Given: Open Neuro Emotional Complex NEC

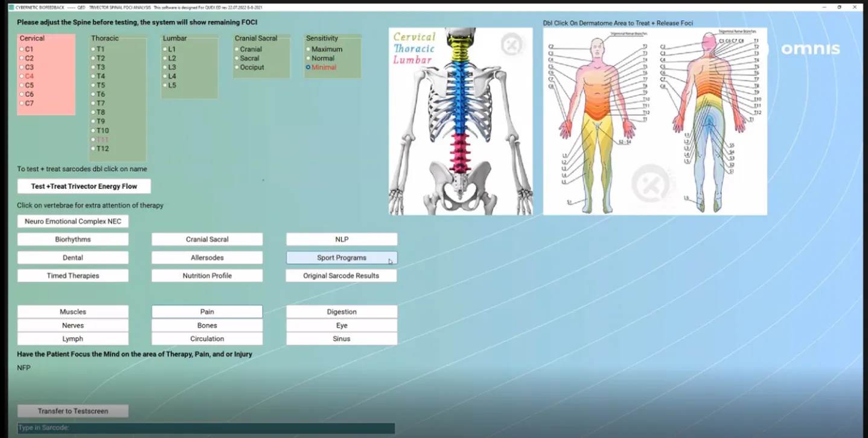Looking at the screenshot, I should click(73, 221).
